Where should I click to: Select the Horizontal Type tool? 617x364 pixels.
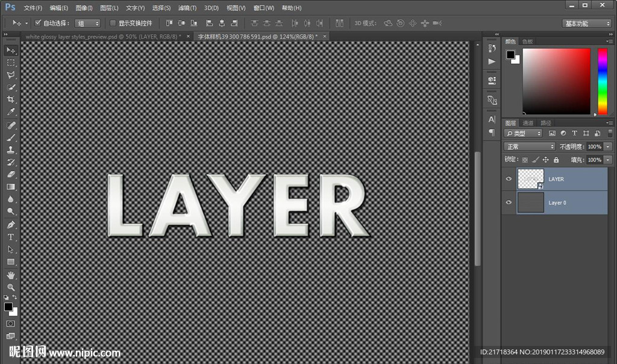[x=11, y=237]
